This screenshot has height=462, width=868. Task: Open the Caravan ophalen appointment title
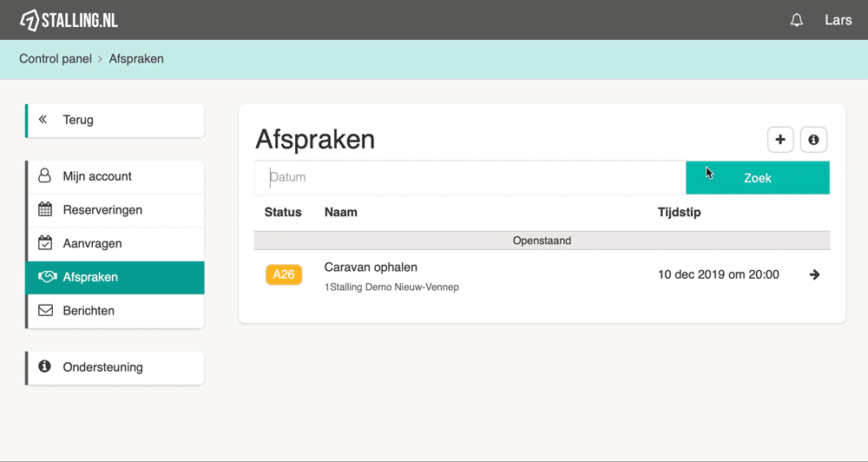pos(371,267)
